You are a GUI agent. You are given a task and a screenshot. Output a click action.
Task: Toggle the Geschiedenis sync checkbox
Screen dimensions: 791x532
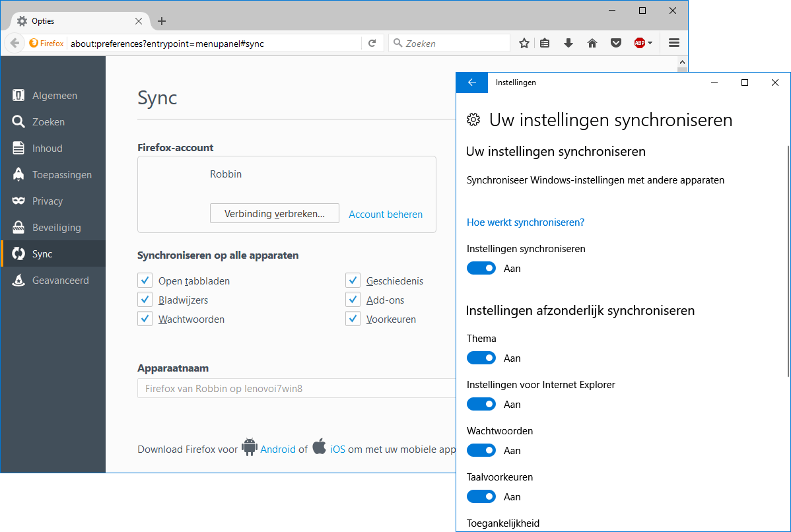(353, 281)
